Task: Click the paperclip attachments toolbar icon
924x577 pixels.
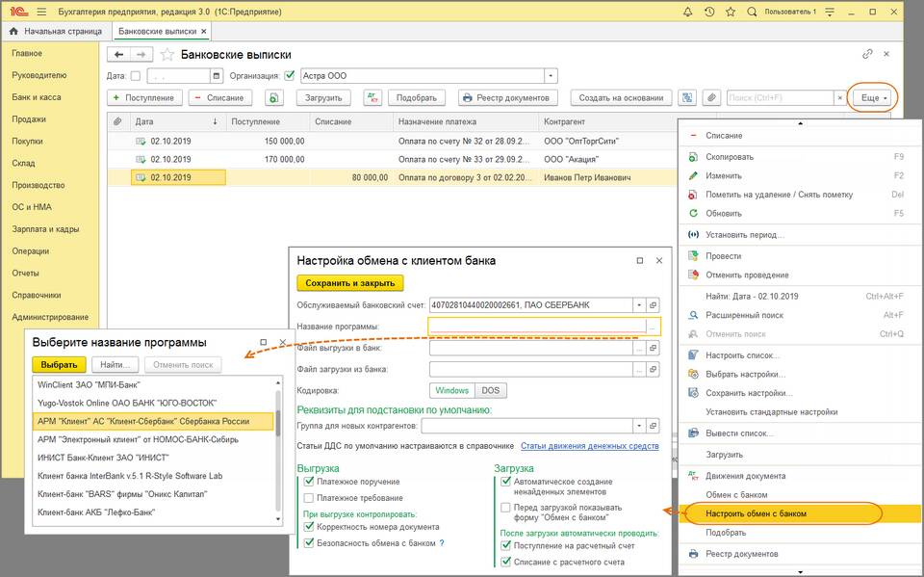Action: (x=711, y=98)
